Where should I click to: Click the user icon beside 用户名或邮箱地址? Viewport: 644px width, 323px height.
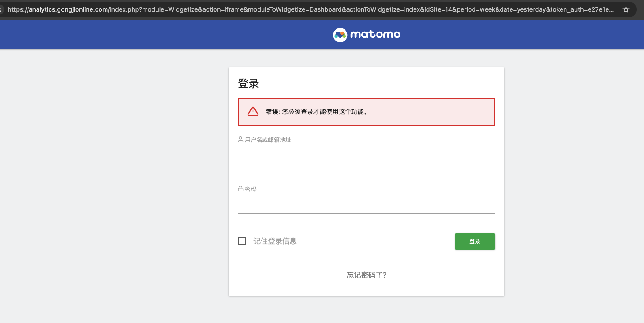pyautogui.click(x=240, y=140)
